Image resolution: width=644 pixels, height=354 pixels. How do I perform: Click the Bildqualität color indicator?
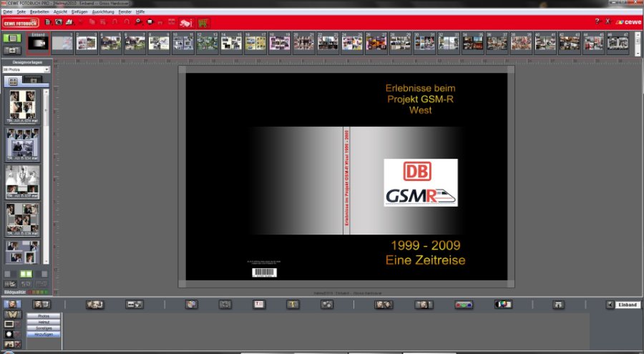pos(37,292)
